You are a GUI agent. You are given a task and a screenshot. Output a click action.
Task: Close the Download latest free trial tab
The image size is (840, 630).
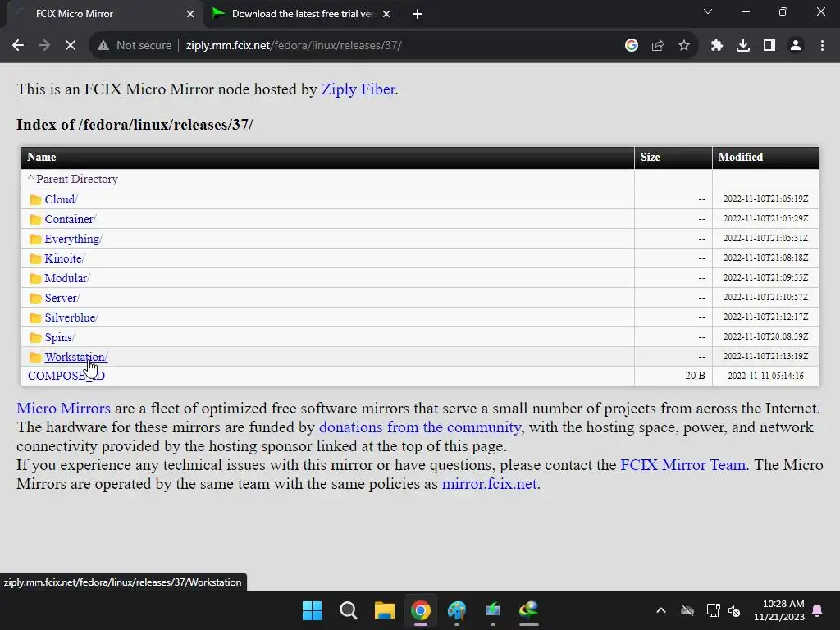coord(386,14)
